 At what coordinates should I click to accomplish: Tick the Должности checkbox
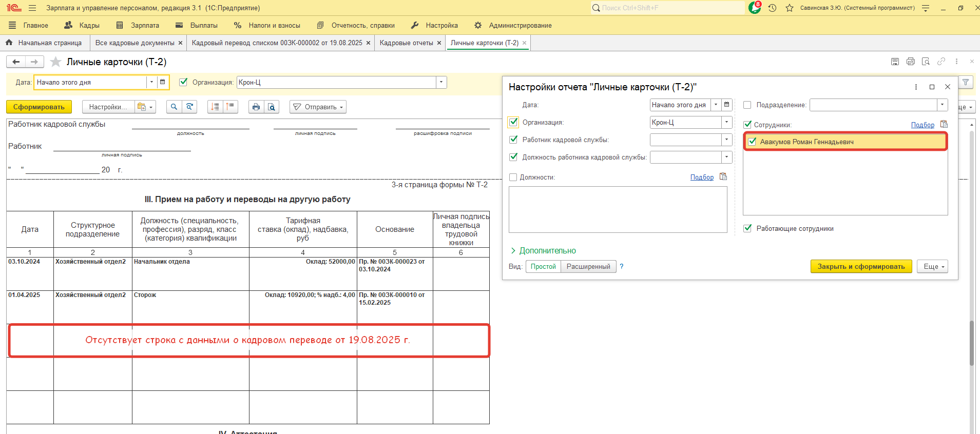[513, 177]
